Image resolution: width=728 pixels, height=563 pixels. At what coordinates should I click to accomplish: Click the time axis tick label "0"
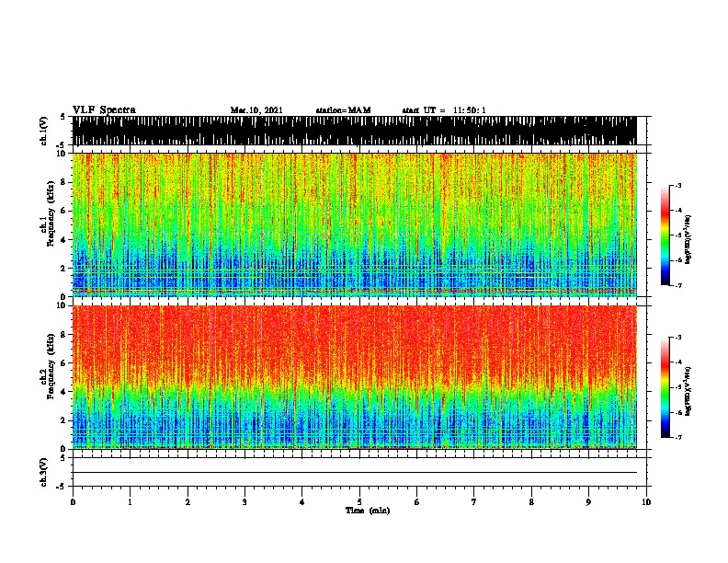[73, 502]
